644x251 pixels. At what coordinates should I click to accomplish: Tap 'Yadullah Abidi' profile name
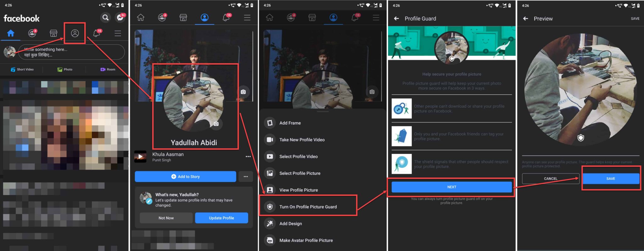point(194,143)
